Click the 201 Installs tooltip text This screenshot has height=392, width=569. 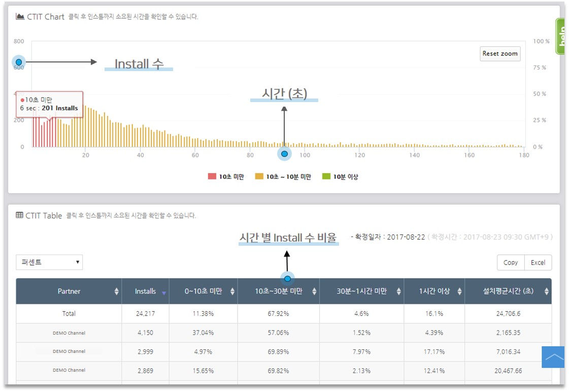(60, 108)
